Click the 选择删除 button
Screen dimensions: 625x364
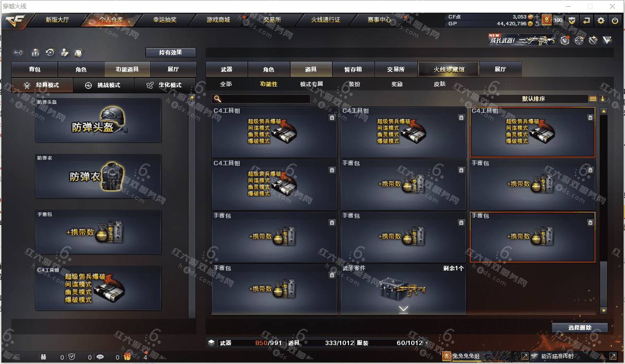[580, 328]
